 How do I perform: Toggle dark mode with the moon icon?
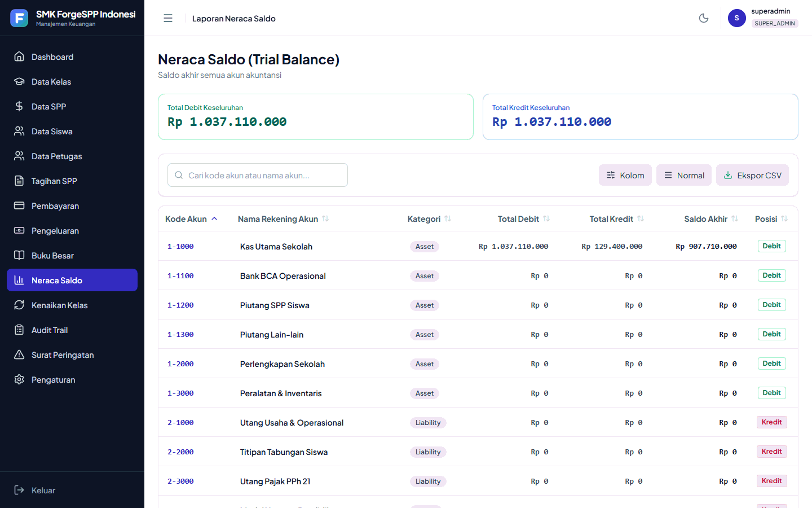(x=704, y=18)
